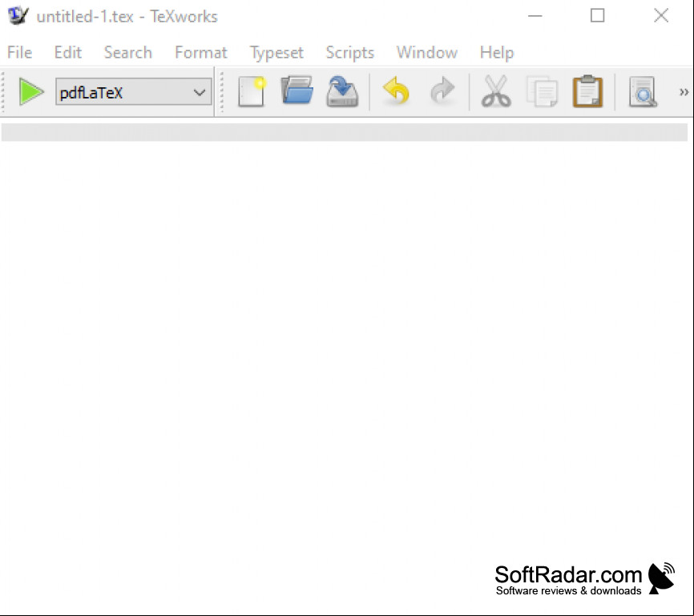Undo the last action with yellow arrow
The width and height of the screenshot is (694, 616).
pyautogui.click(x=396, y=91)
